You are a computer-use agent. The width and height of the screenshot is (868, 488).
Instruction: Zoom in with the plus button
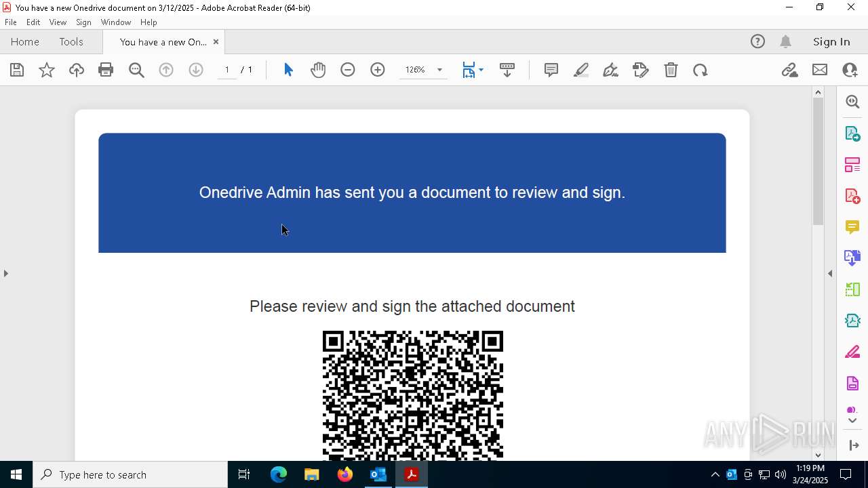coord(378,70)
